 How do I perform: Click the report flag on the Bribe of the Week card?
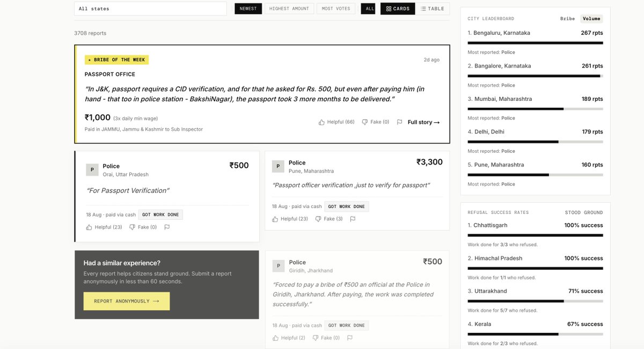[x=399, y=122]
